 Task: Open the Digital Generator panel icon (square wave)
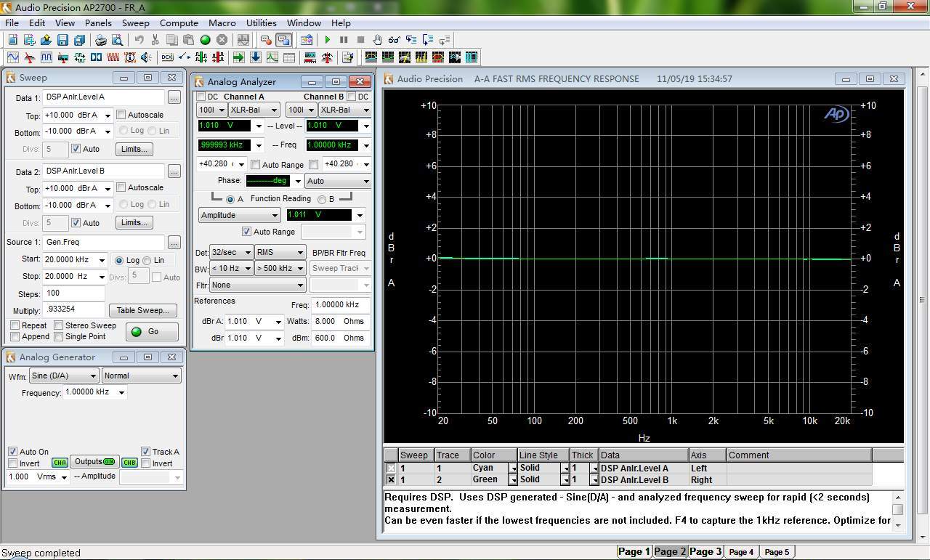46,57
